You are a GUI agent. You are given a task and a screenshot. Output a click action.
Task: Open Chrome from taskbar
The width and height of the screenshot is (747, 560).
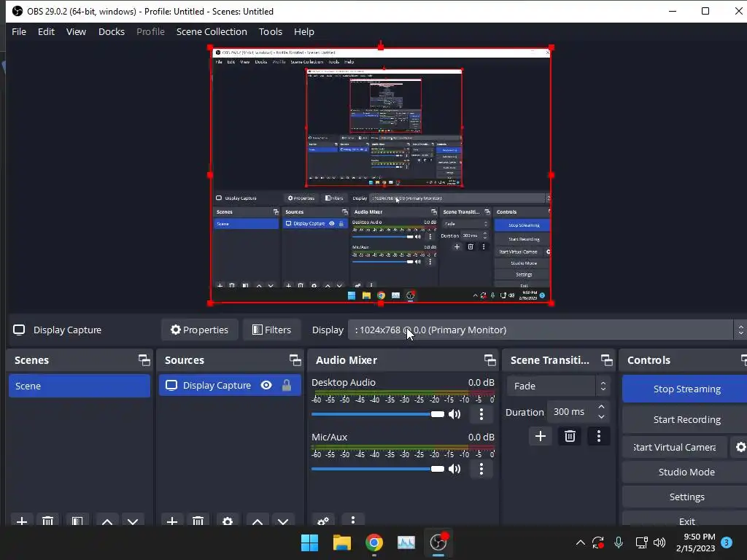click(x=374, y=542)
